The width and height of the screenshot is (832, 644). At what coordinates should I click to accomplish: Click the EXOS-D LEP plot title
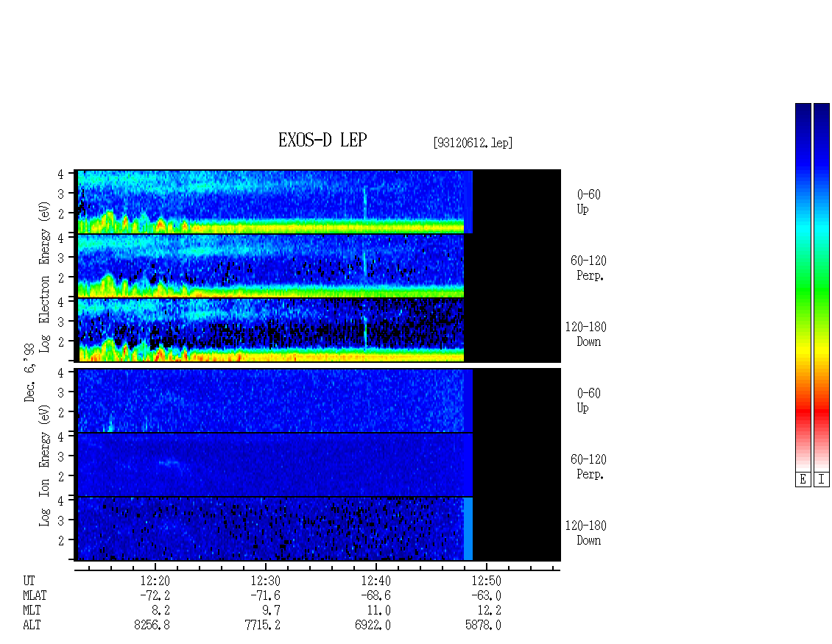pyautogui.click(x=322, y=140)
